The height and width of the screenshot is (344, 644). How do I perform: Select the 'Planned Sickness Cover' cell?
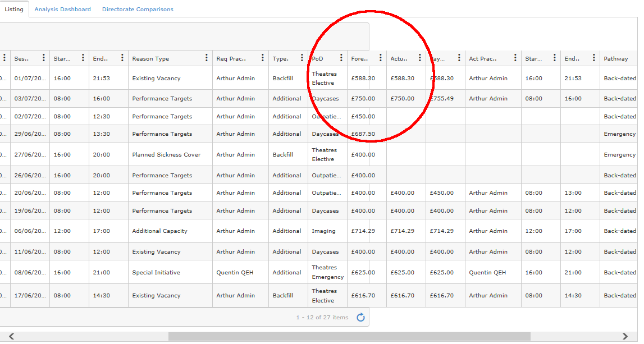click(170, 155)
